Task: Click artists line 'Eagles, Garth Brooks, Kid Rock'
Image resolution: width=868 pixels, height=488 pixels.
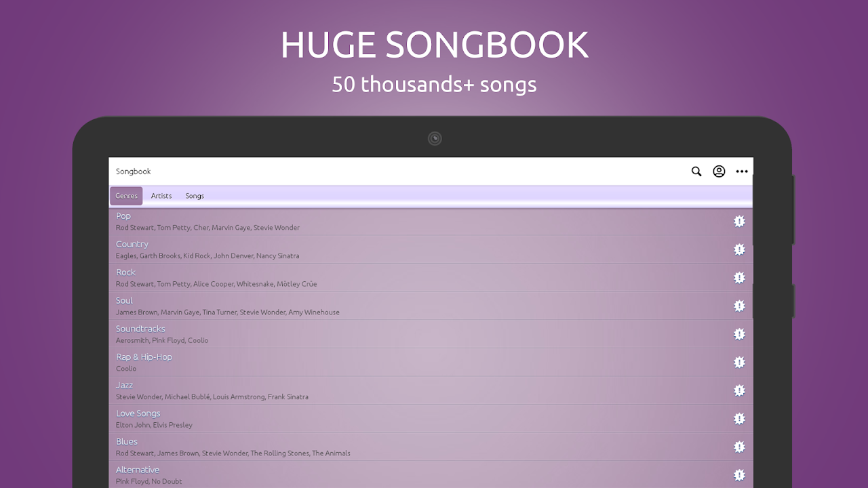Action: click(x=208, y=256)
